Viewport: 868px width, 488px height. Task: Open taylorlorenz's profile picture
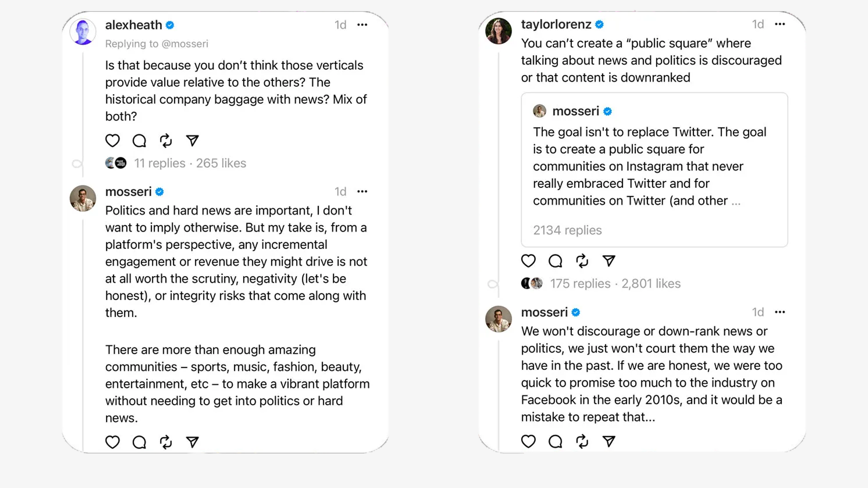tap(499, 31)
